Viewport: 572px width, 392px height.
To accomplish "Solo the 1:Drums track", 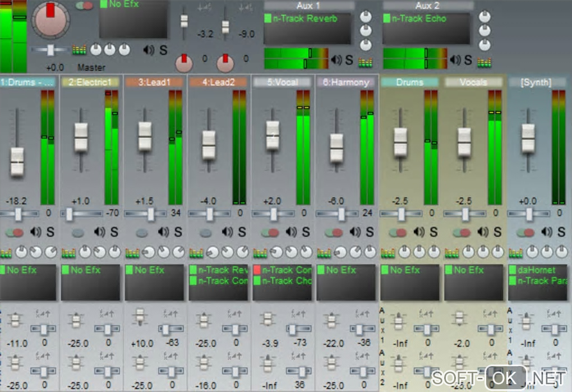I will click(50, 232).
